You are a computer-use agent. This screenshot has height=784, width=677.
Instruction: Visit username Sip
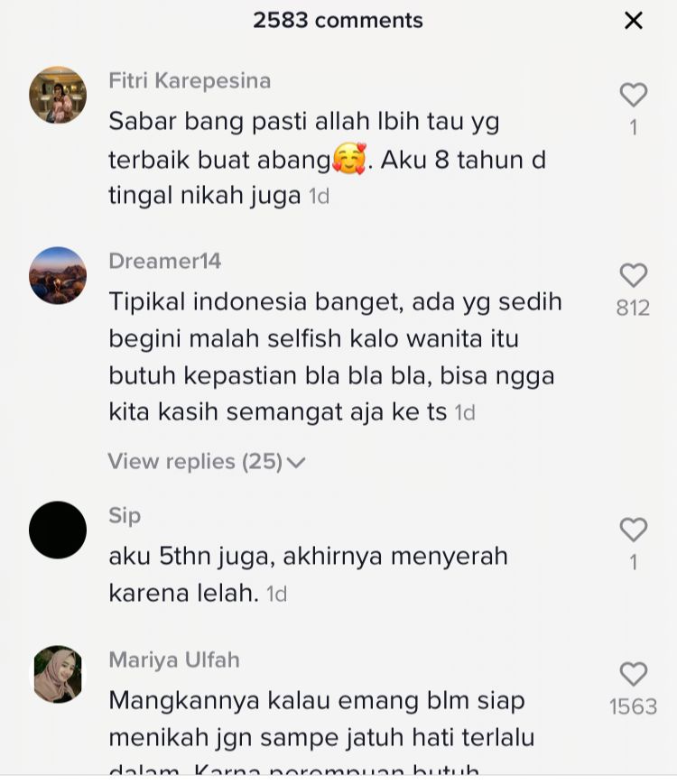[125, 515]
